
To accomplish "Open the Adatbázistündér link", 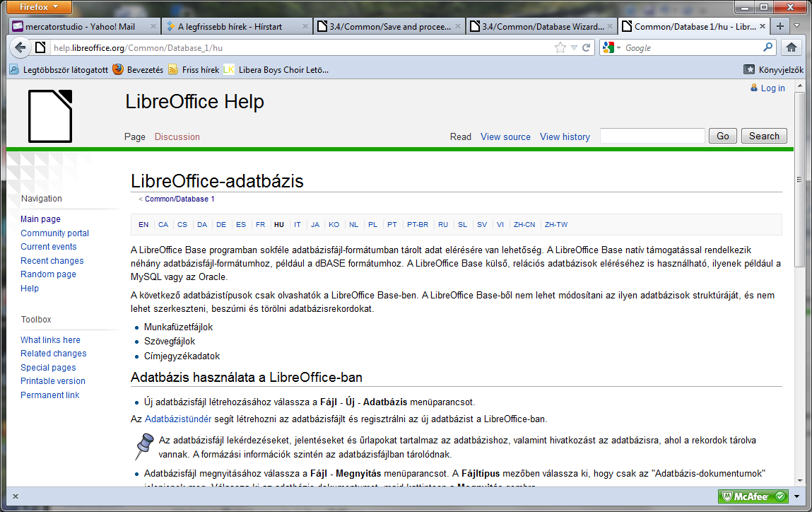I will [178, 419].
